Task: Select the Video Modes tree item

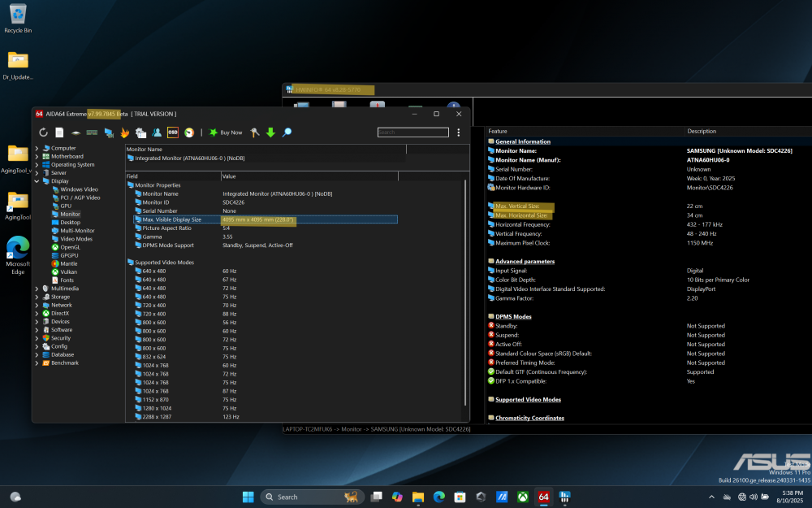Action: (76, 239)
